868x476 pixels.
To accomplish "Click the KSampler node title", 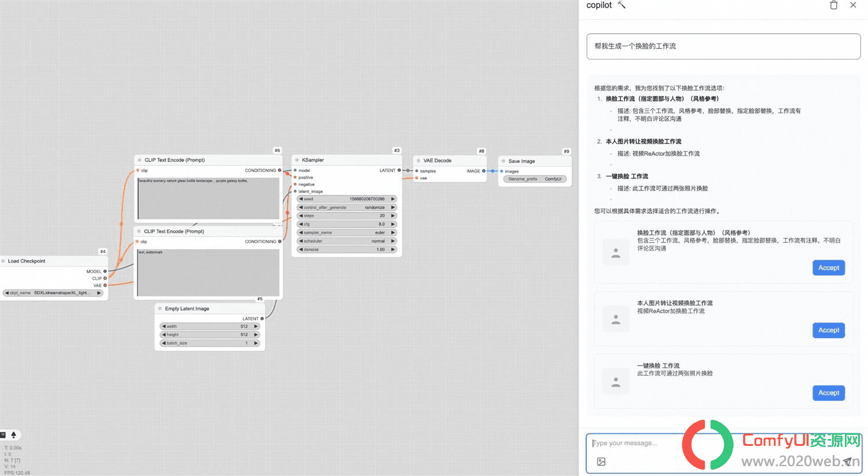I will click(x=313, y=160).
